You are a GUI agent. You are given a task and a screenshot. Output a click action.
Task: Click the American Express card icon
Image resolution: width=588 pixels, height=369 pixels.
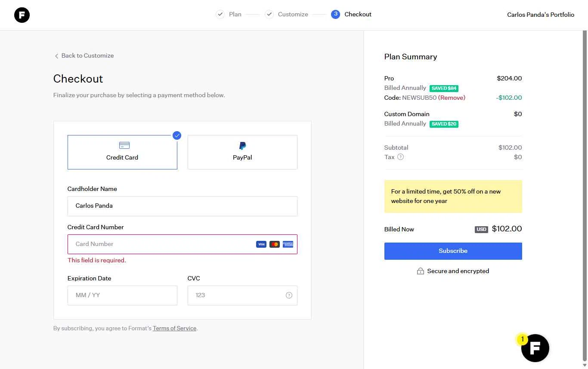point(288,244)
